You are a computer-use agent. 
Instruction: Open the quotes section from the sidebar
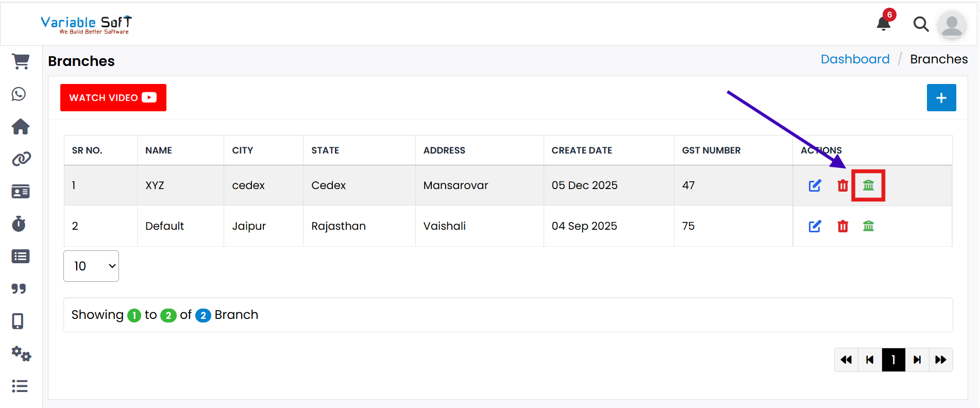(20, 288)
